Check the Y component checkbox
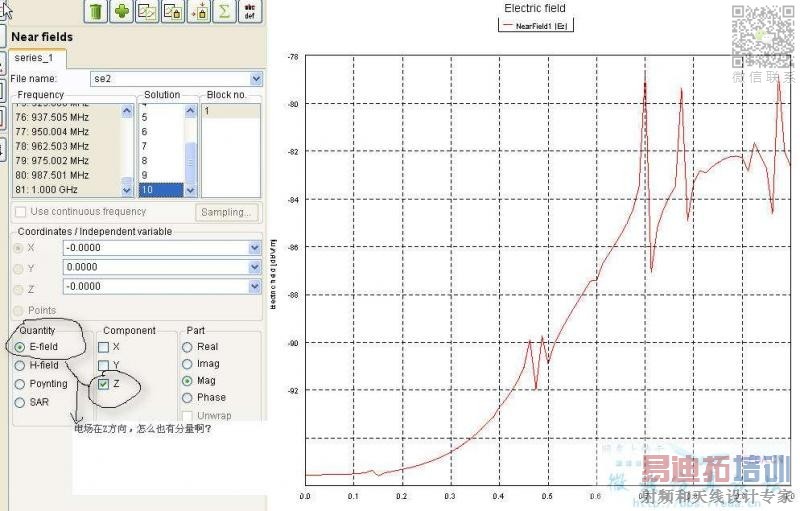Viewport: 800px width, 511px height. tap(104, 365)
